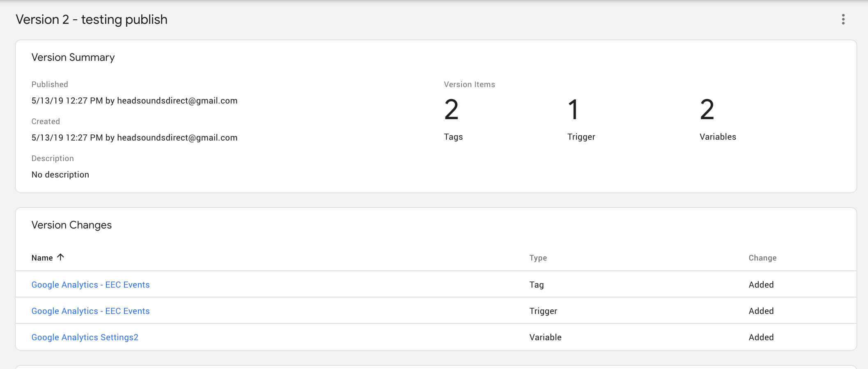Open the Google Analytics - EEC Events trigger link
Image resolution: width=868 pixels, height=369 pixels.
90,311
